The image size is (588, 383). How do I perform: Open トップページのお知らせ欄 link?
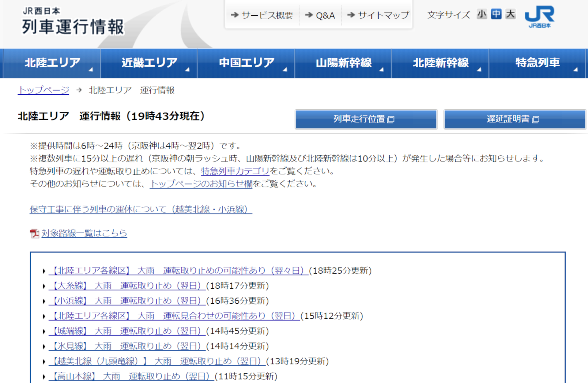pyautogui.click(x=201, y=184)
